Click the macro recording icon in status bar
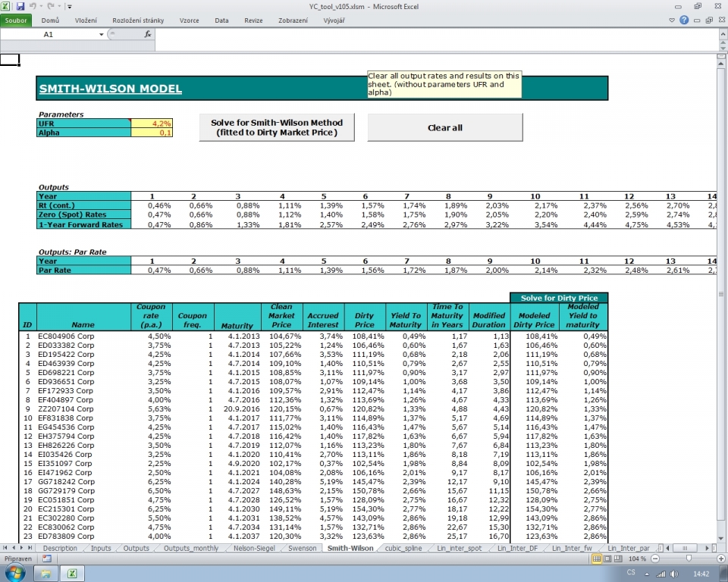728x582 pixels. pyautogui.click(x=47, y=558)
